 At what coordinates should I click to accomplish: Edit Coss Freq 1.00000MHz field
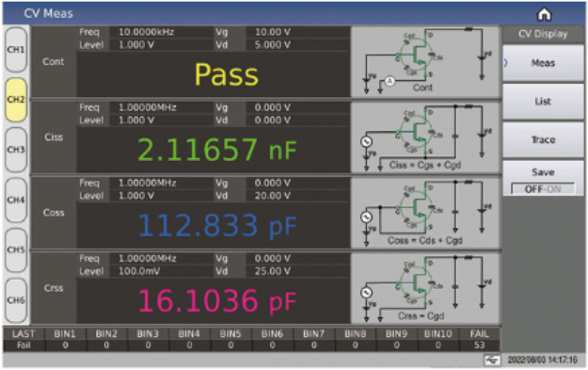[161, 184]
